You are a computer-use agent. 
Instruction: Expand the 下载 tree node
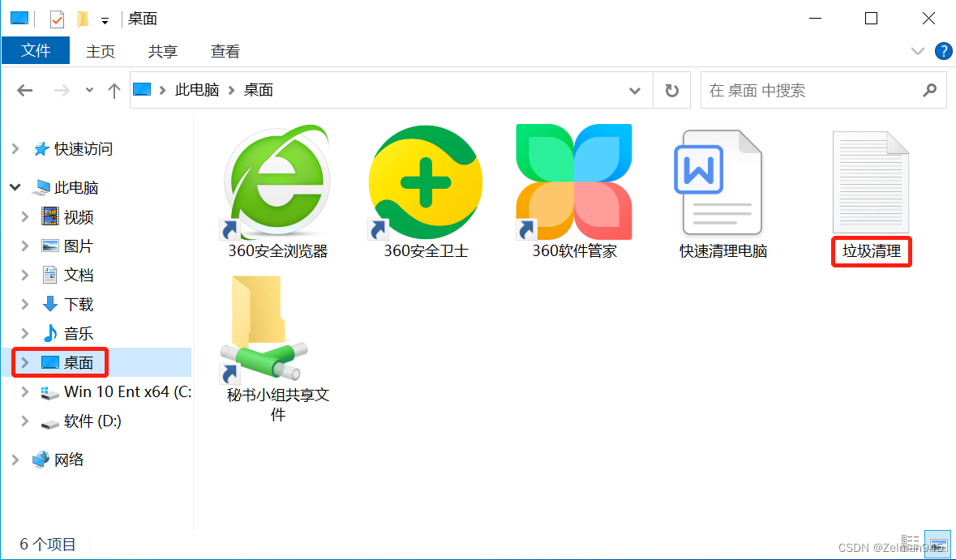(25, 304)
